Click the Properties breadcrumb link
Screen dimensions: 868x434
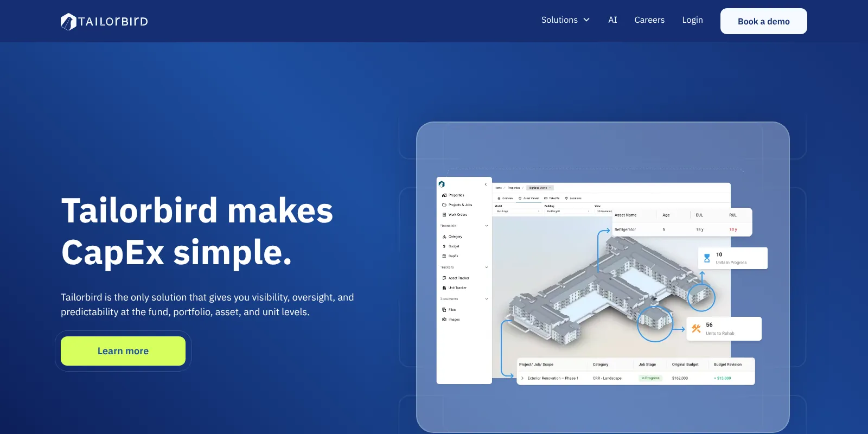[514, 188]
